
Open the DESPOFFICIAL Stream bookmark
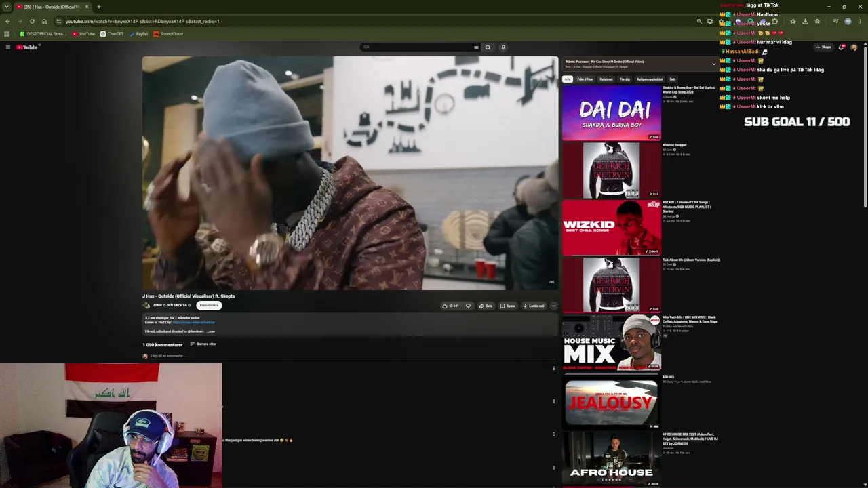click(x=43, y=34)
